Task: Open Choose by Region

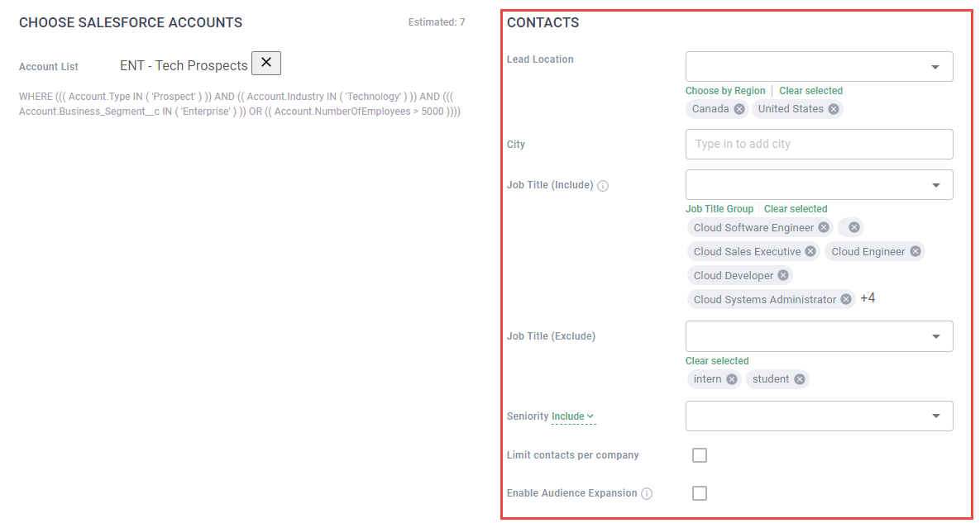Action: pyautogui.click(x=724, y=90)
